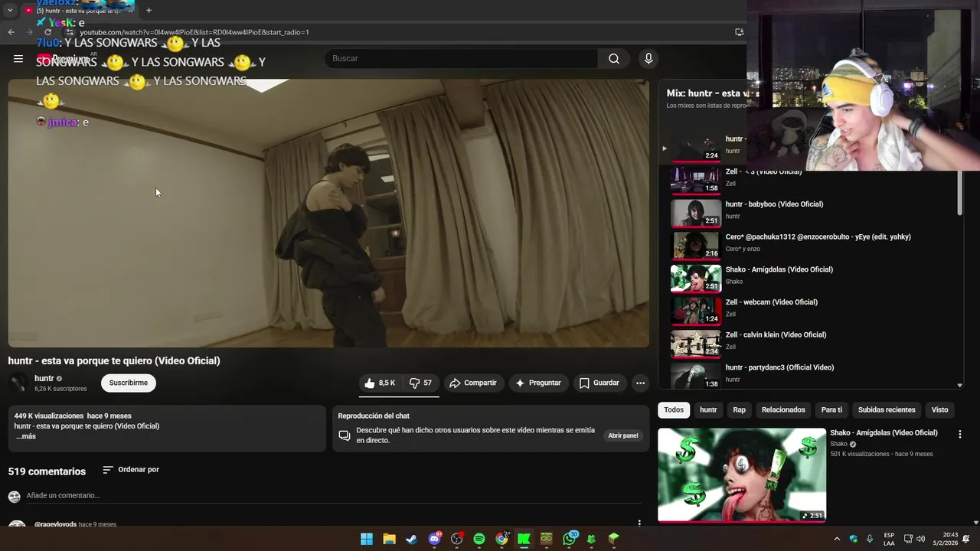Open File Explorer from taskbar

[x=389, y=539]
